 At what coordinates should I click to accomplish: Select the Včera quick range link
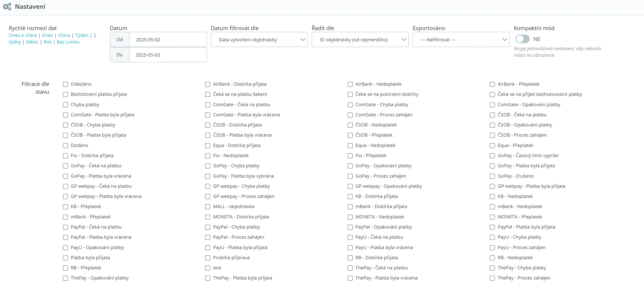coord(64,35)
